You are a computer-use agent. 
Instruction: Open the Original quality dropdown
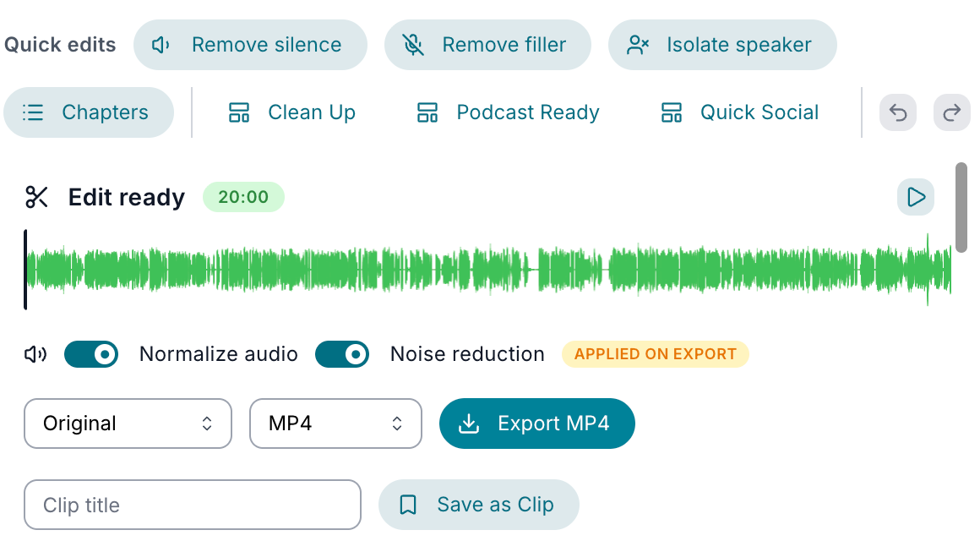[x=128, y=424]
